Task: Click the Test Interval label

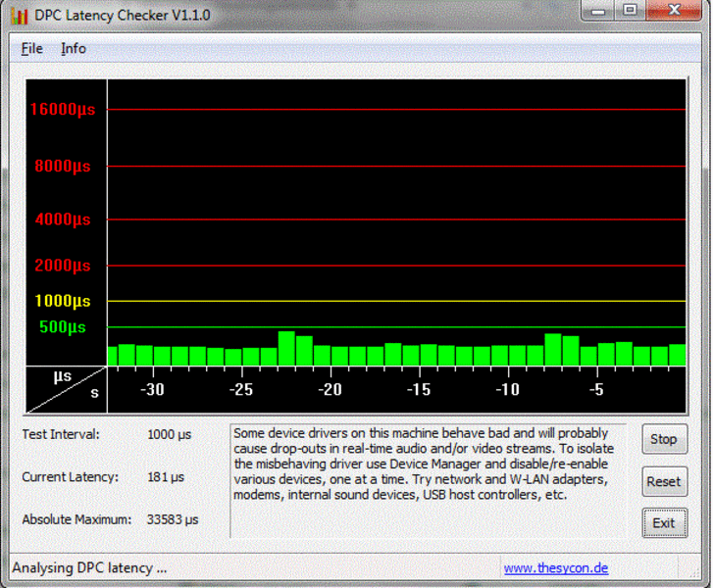Action: (61, 434)
